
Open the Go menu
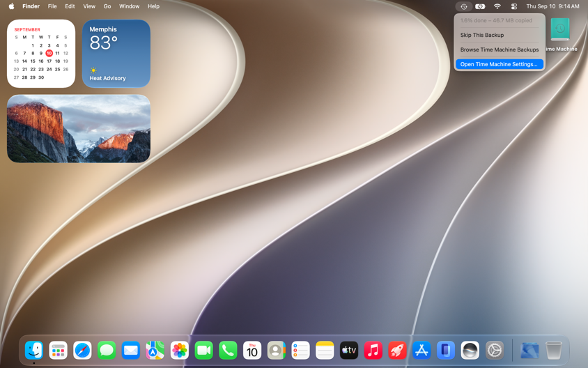click(x=107, y=6)
